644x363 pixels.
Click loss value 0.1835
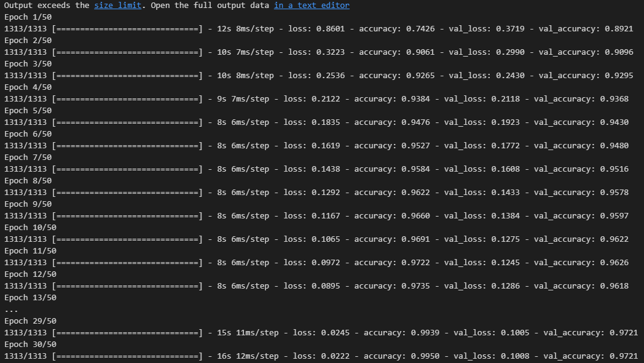click(326, 122)
